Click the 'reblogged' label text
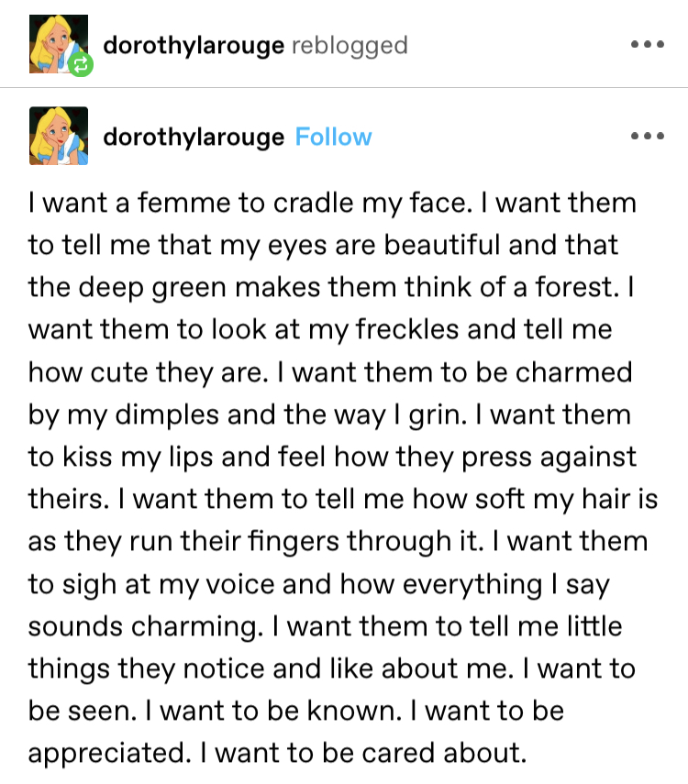688x784 pixels. 350,46
